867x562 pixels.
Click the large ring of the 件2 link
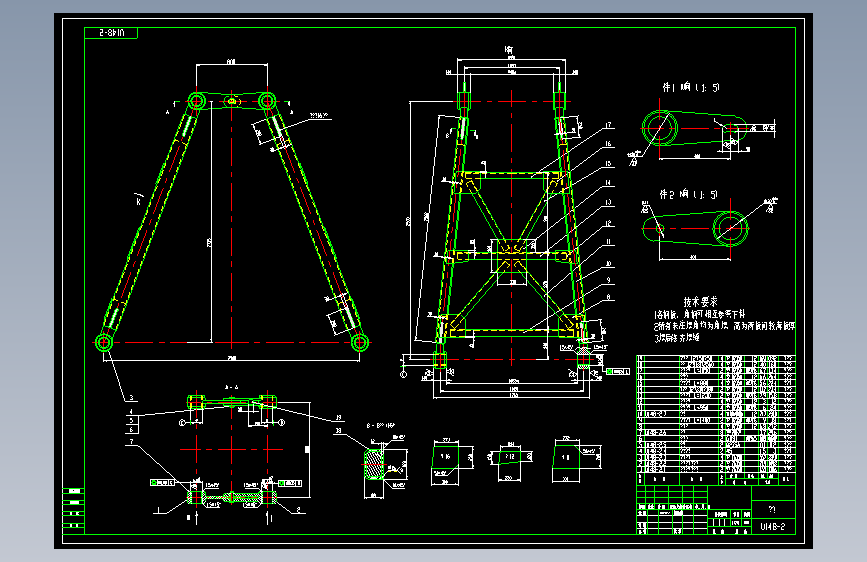pos(730,228)
